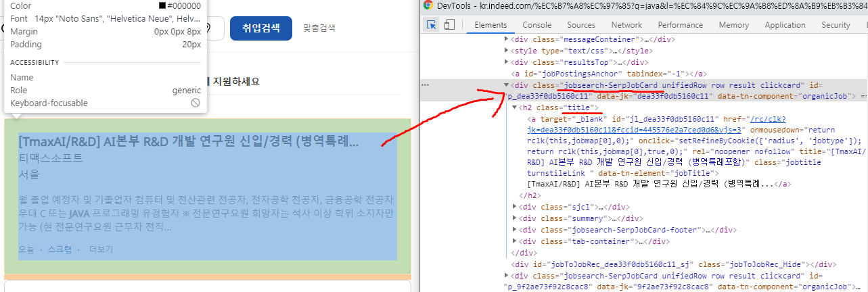868x292 pixels.
Task: Collapse the h2 title node
Action: tap(514, 108)
